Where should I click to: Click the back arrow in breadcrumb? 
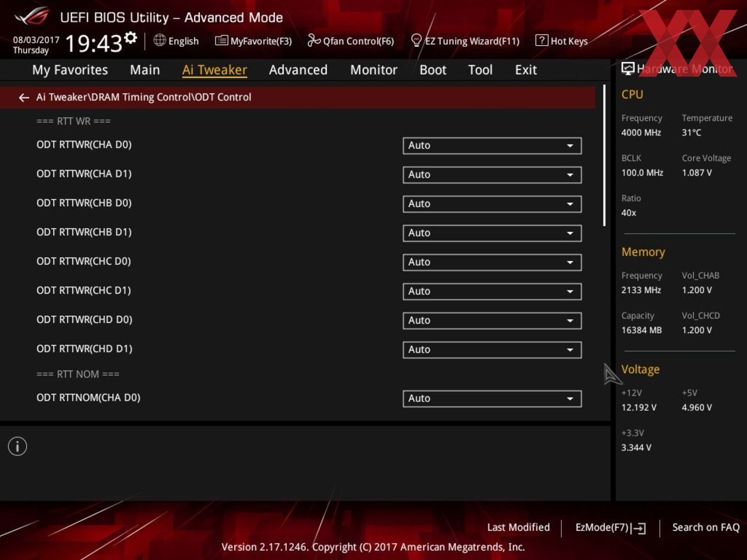pyautogui.click(x=24, y=97)
